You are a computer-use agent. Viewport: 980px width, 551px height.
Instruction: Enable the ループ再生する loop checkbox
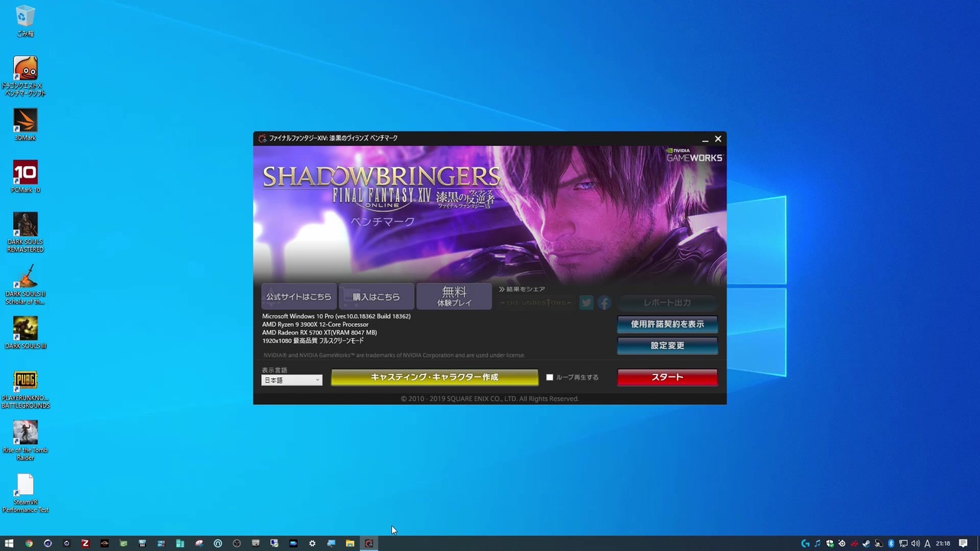[x=550, y=377]
